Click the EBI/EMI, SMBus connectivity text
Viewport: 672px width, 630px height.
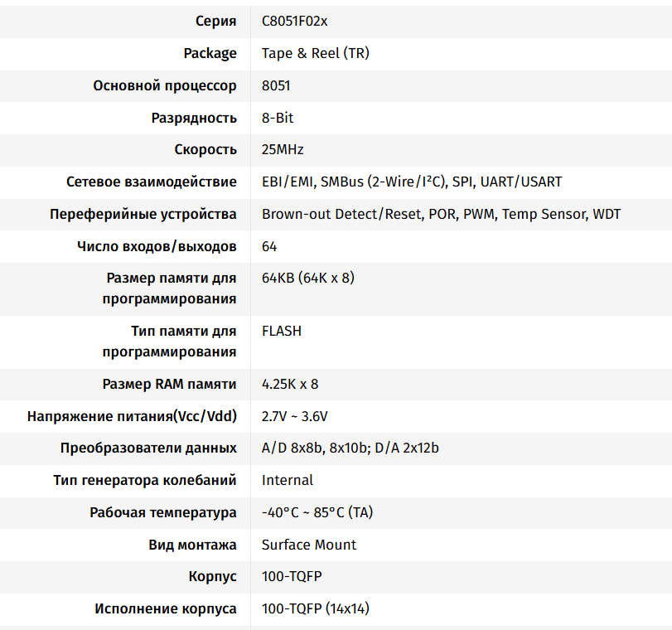(x=412, y=182)
